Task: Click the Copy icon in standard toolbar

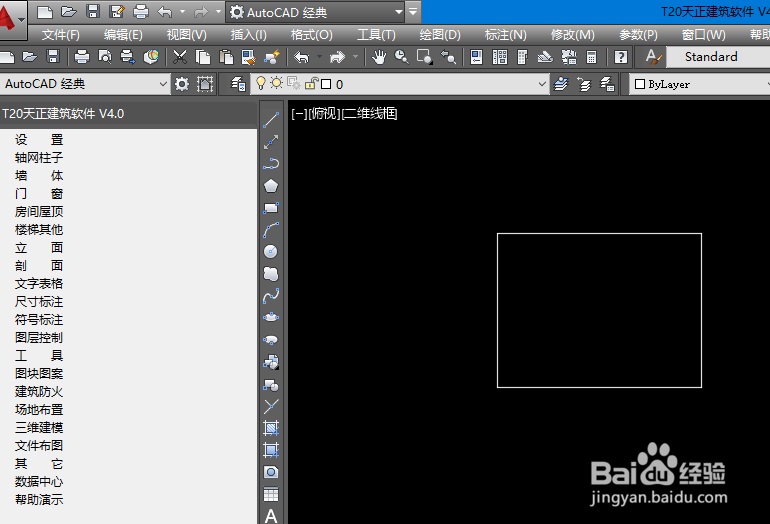Action: [x=203, y=57]
